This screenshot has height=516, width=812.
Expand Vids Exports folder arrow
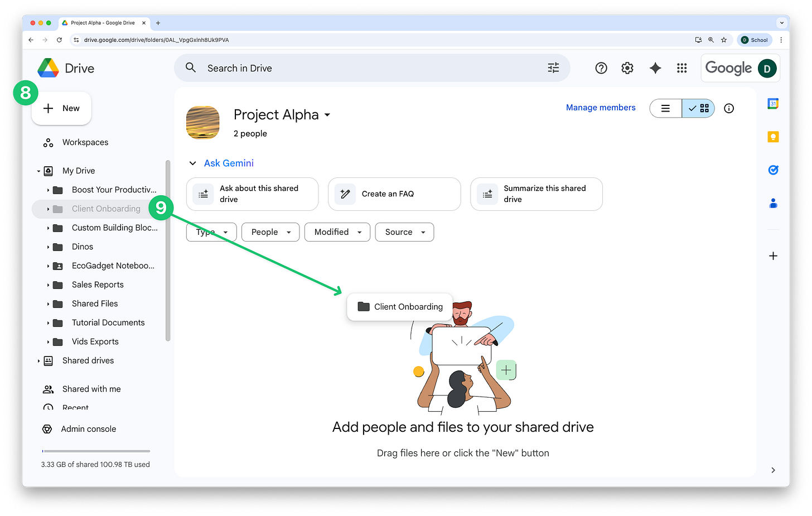48,342
